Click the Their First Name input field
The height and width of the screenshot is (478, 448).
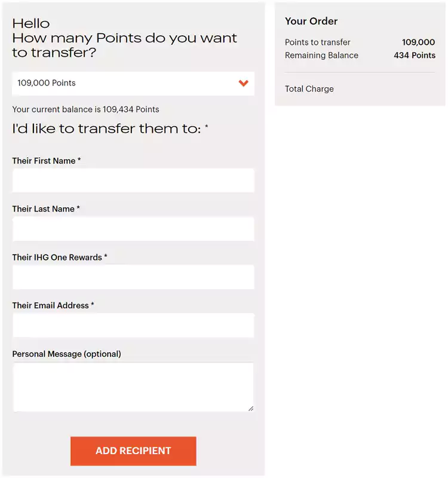click(x=133, y=180)
